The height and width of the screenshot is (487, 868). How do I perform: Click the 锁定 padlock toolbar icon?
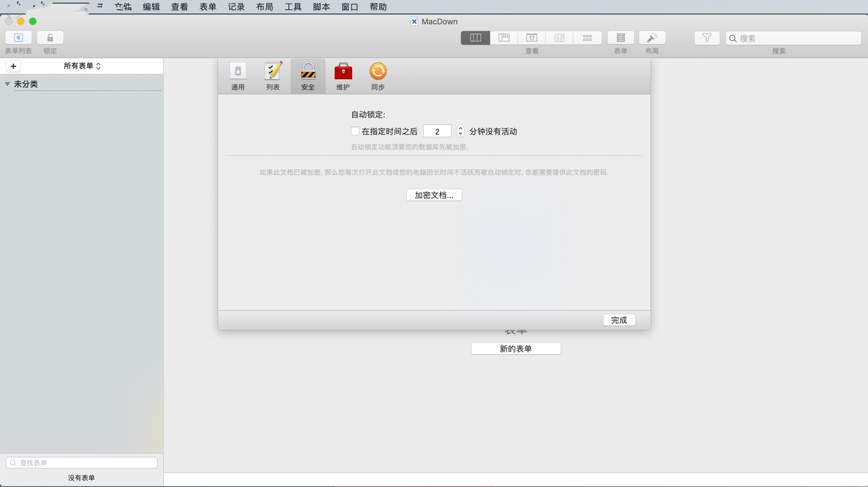[x=50, y=37]
